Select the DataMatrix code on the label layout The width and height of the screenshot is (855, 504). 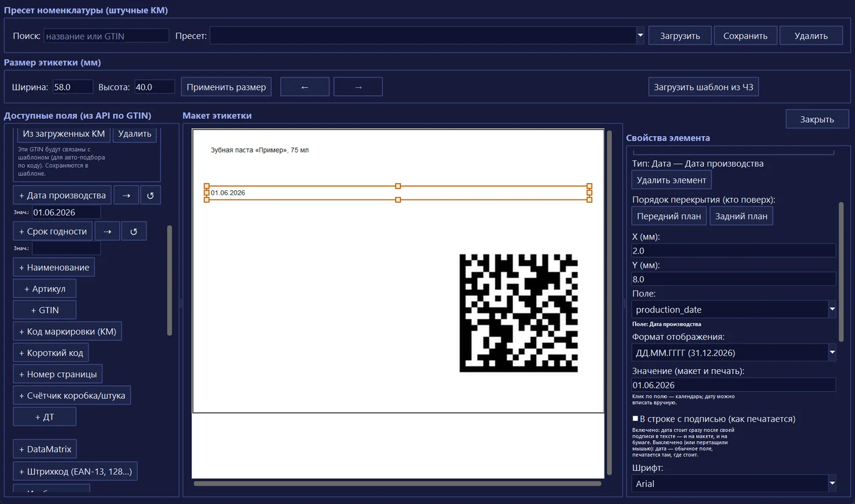[x=518, y=313]
